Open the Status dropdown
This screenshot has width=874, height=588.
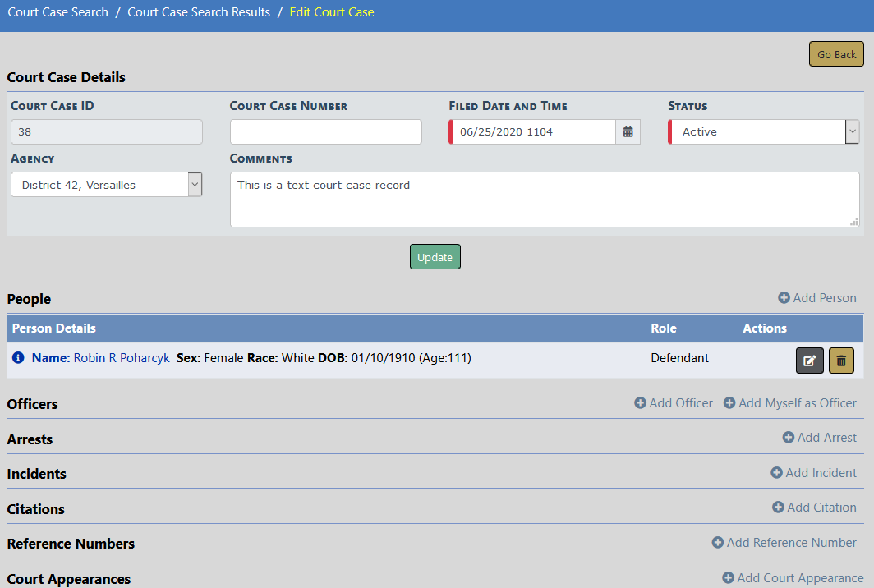tap(852, 131)
